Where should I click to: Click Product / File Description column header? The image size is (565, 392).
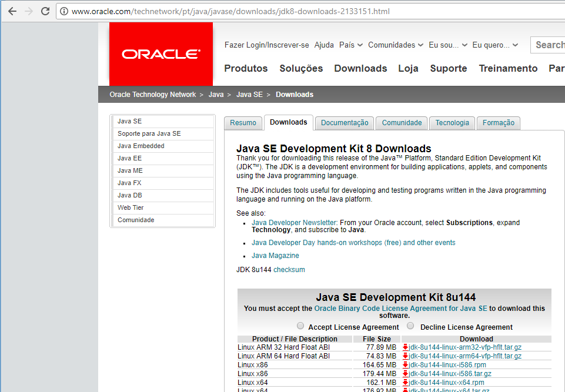click(295, 339)
